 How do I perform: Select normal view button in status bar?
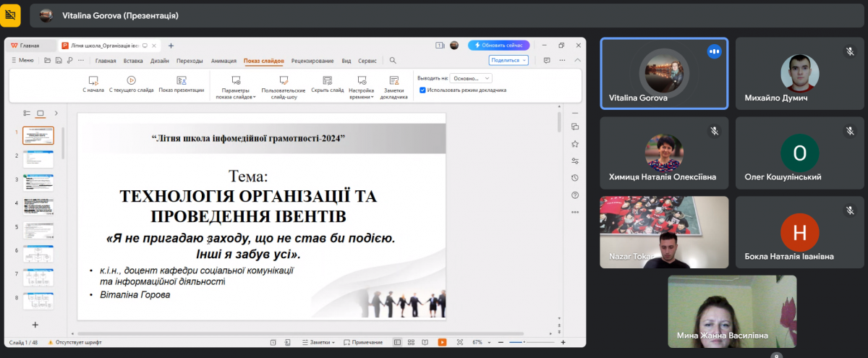tap(397, 342)
